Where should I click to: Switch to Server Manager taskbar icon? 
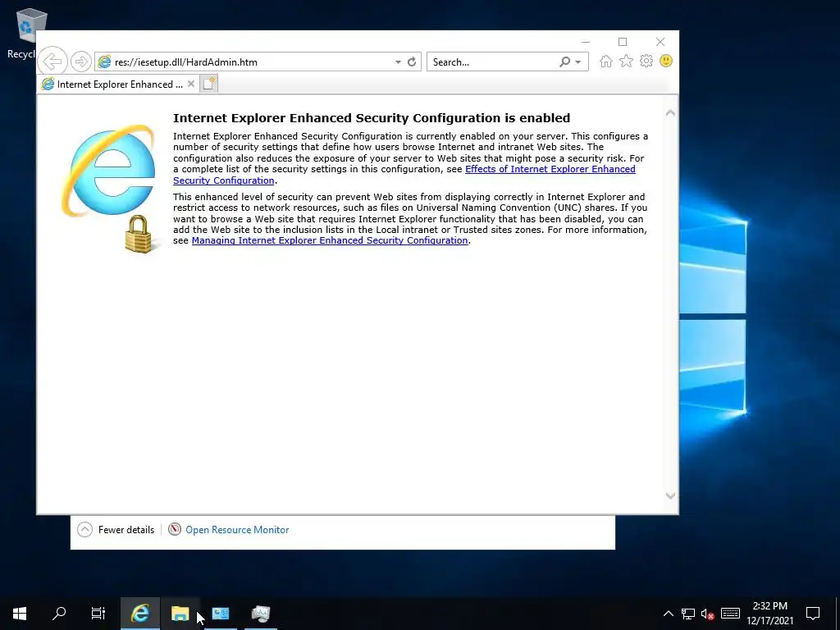click(220, 614)
